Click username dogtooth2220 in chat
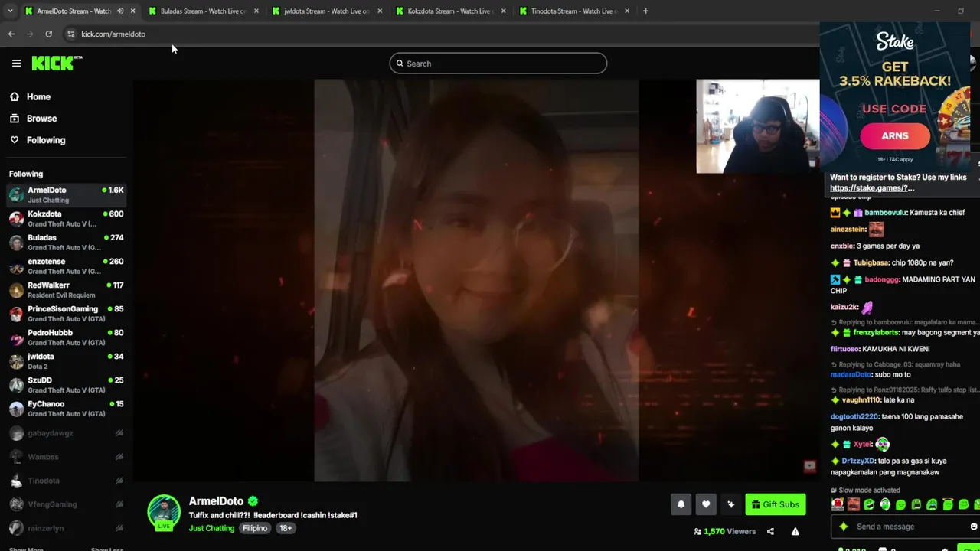Viewport: 980px width, 551px height. [x=854, y=417]
